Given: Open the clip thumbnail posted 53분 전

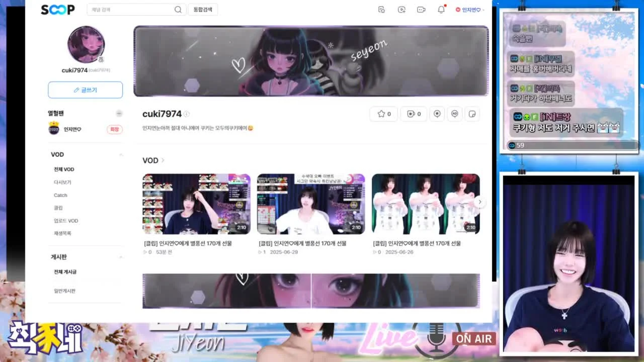Looking at the screenshot, I should coord(196,204).
